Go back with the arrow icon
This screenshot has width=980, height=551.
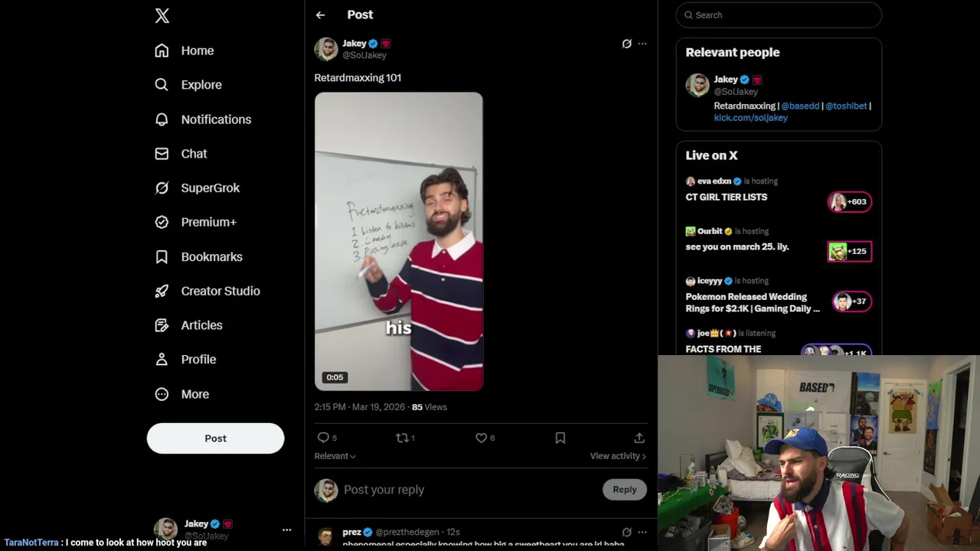[x=320, y=15]
